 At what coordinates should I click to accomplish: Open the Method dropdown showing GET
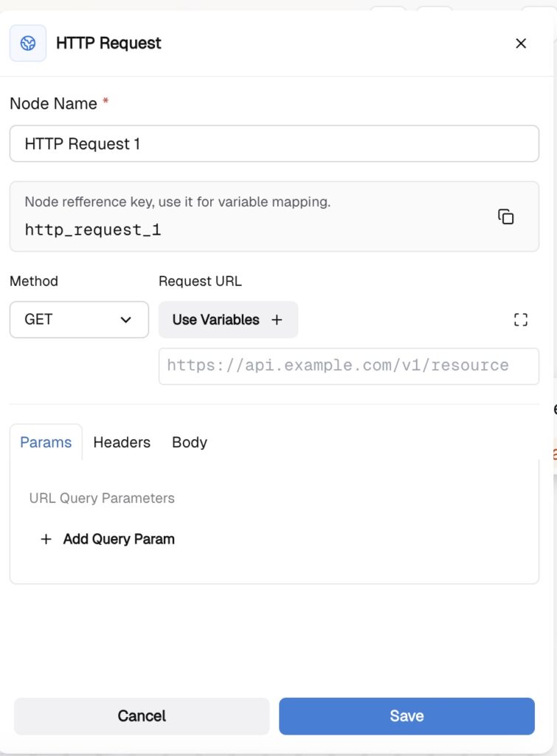(x=79, y=320)
